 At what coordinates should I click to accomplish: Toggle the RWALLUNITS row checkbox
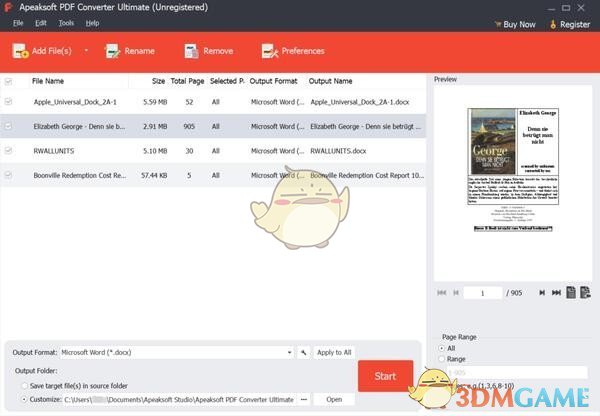pyautogui.click(x=8, y=151)
